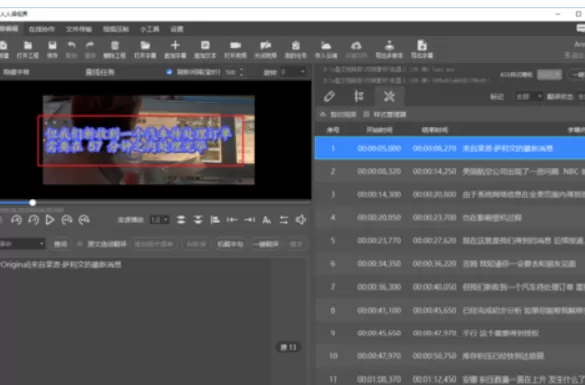Click the refresh interval 500 stepper arrows
Viewport: 585px width, 385px height.
point(241,72)
